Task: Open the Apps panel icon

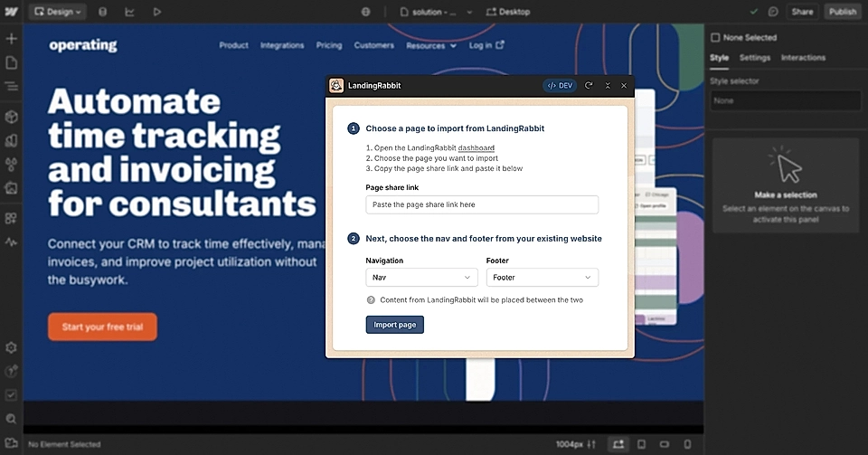Action: (x=11, y=218)
